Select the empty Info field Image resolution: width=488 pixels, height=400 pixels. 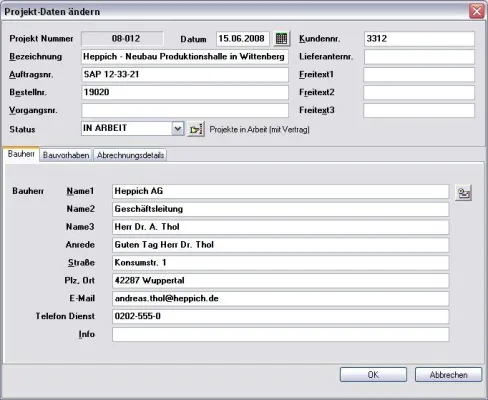(x=281, y=334)
